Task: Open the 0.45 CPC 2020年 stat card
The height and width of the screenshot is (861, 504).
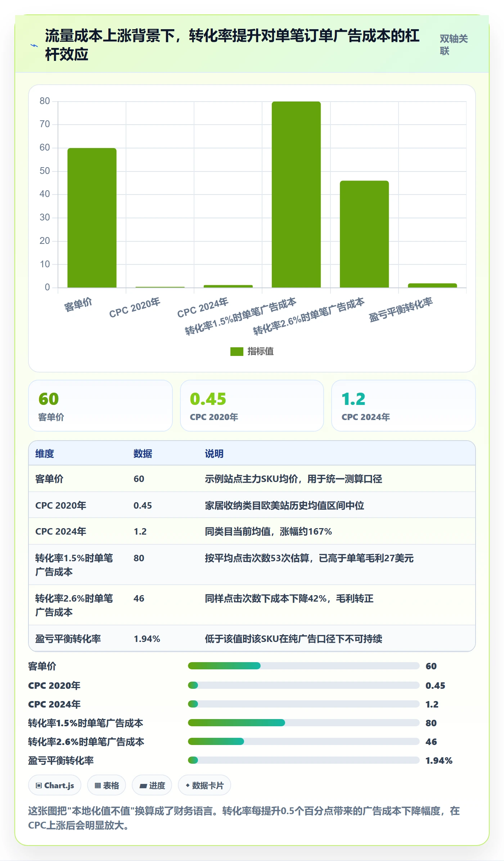Action: (252, 406)
